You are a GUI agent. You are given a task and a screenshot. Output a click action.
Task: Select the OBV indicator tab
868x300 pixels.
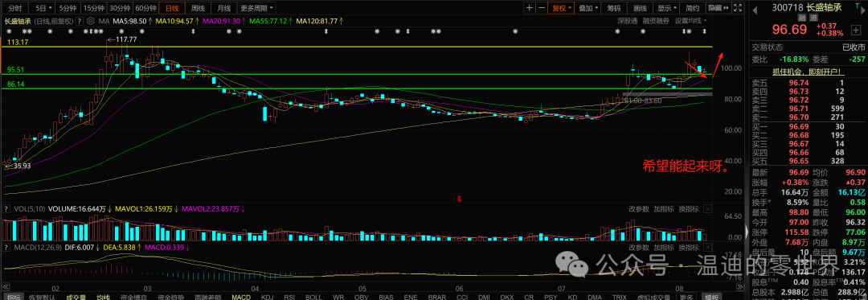point(362,297)
